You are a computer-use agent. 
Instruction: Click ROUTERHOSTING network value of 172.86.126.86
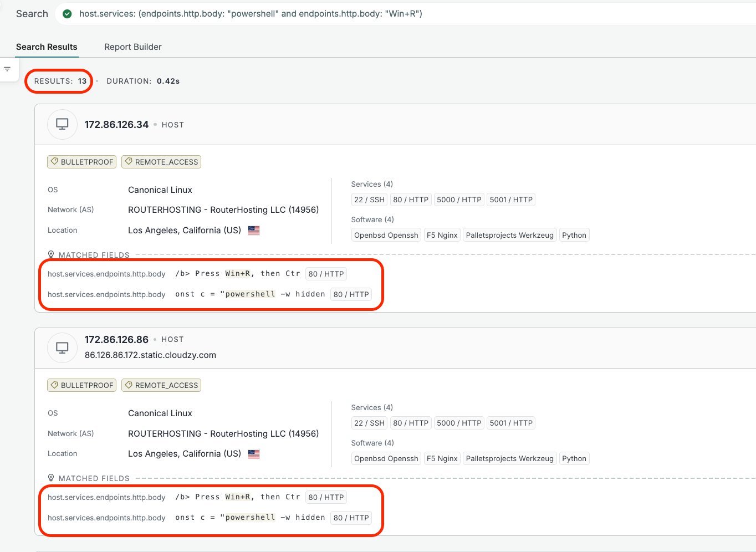pos(223,433)
